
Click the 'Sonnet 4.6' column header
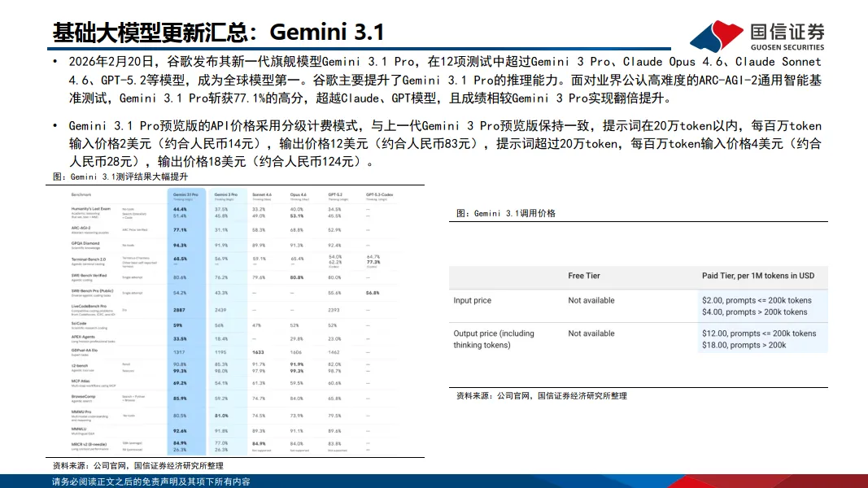click(x=262, y=196)
